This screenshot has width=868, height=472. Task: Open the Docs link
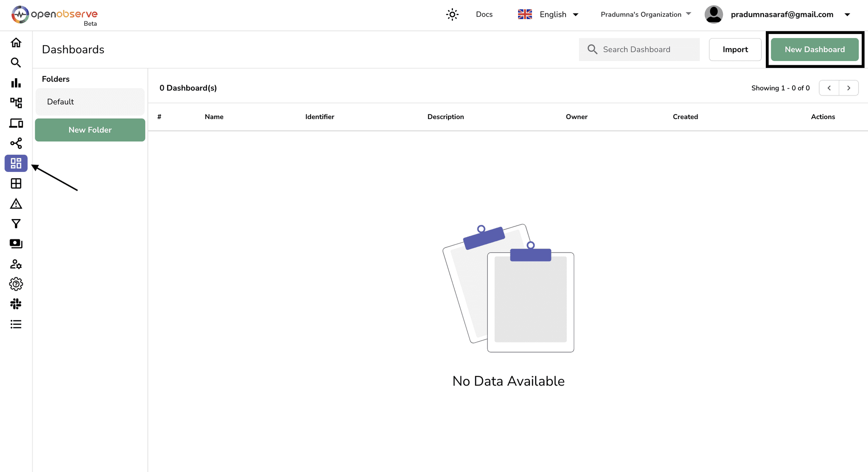(x=484, y=14)
